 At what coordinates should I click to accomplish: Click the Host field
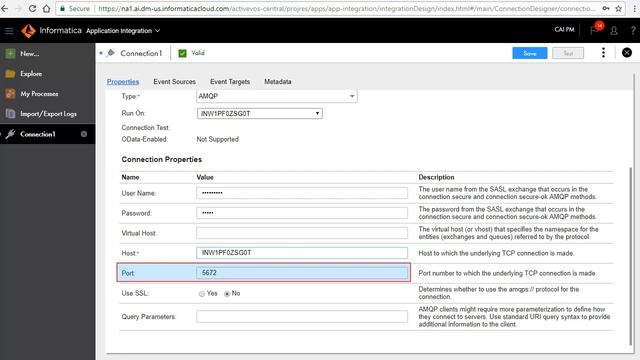coord(302,253)
